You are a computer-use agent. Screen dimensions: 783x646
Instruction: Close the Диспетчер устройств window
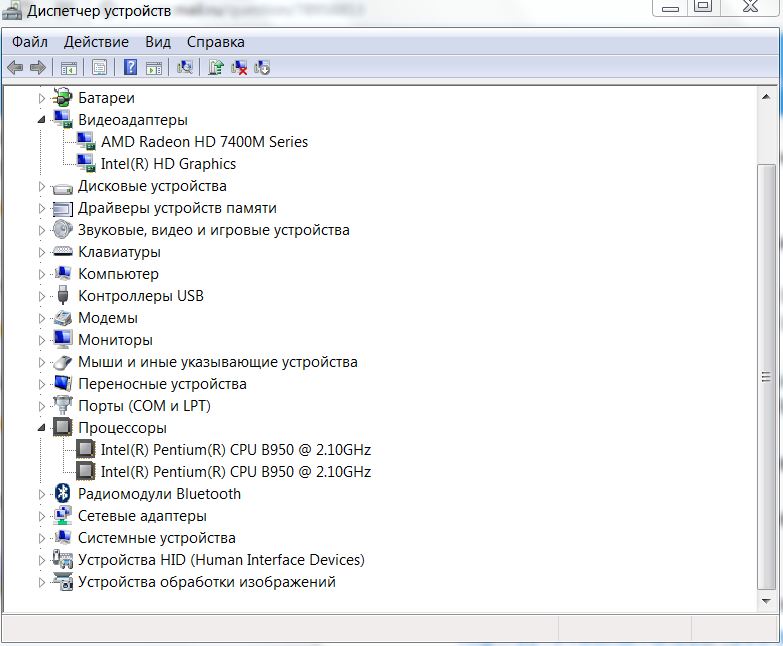(750, 7)
